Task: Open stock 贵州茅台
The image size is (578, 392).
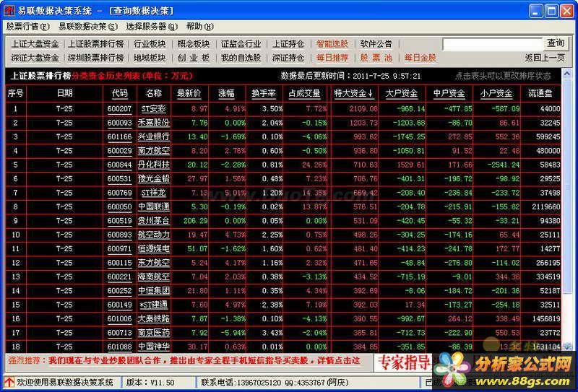Action: pyautogui.click(x=154, y=221)
